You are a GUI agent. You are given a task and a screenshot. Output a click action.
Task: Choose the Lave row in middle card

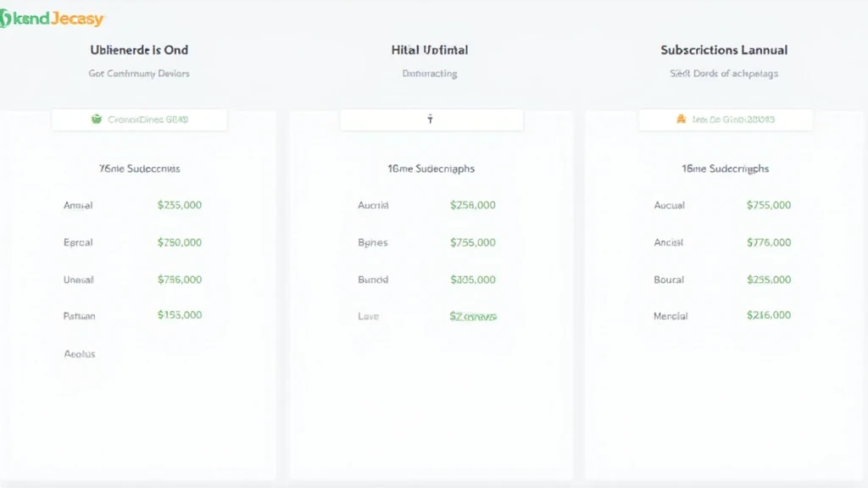coord(369,316)
